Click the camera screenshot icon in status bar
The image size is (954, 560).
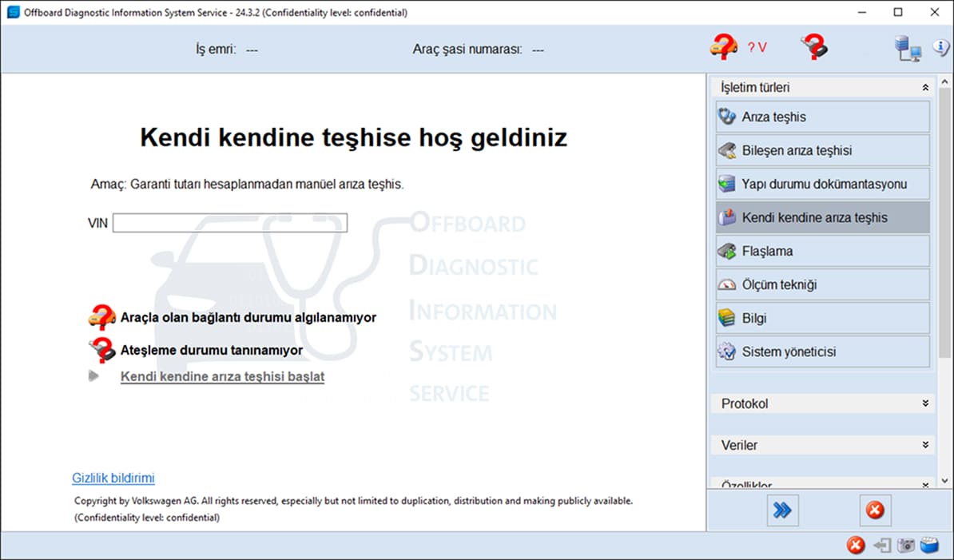906,546
